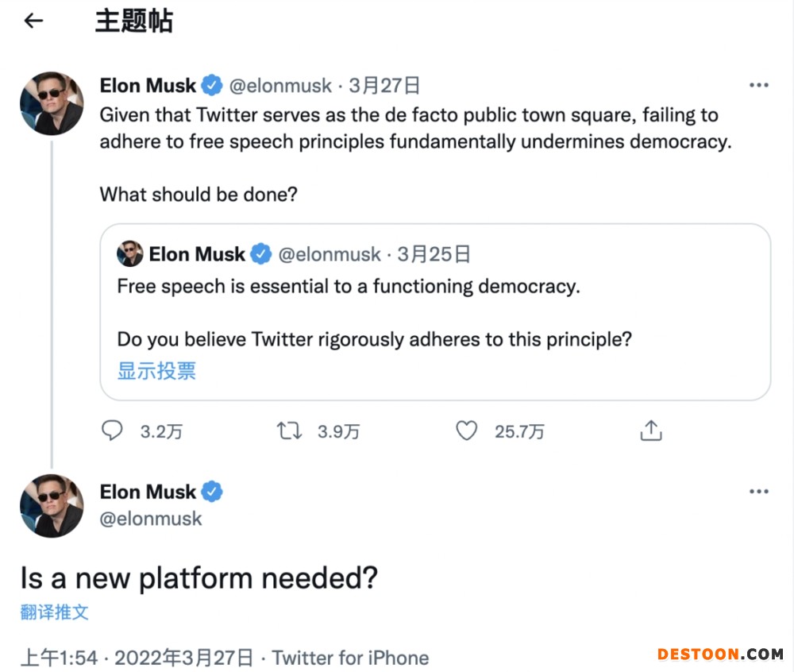Click verified badge on main tweet

point(210,492)
